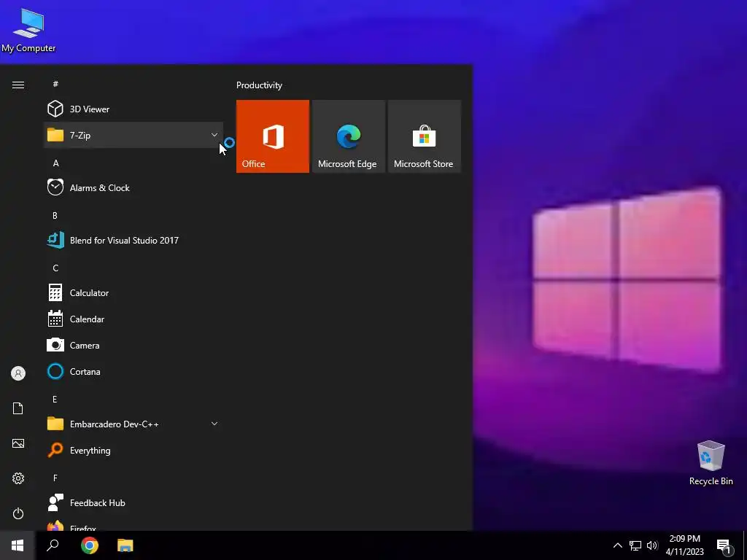Open Action Center notifications icon
The image size is (747, 560).
point(724,546)
